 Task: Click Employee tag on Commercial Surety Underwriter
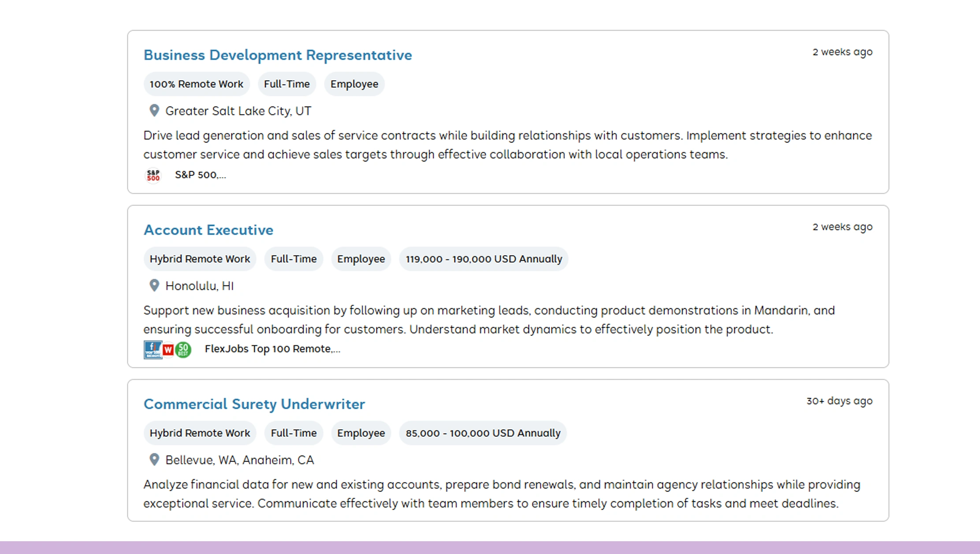[x=361, y=433]
